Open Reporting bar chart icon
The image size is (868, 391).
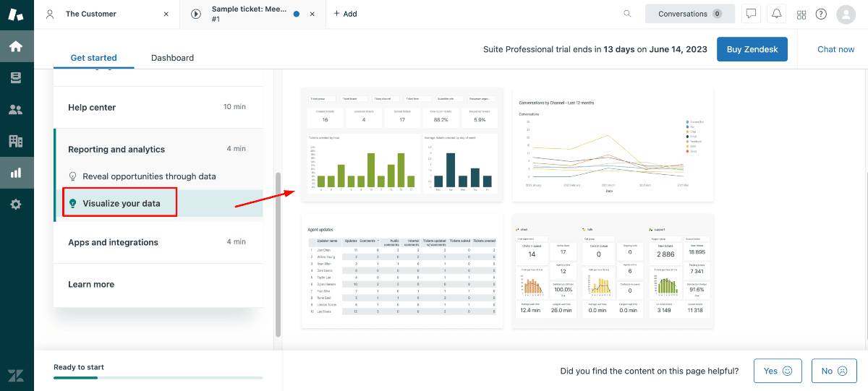[x=16, y=173]
